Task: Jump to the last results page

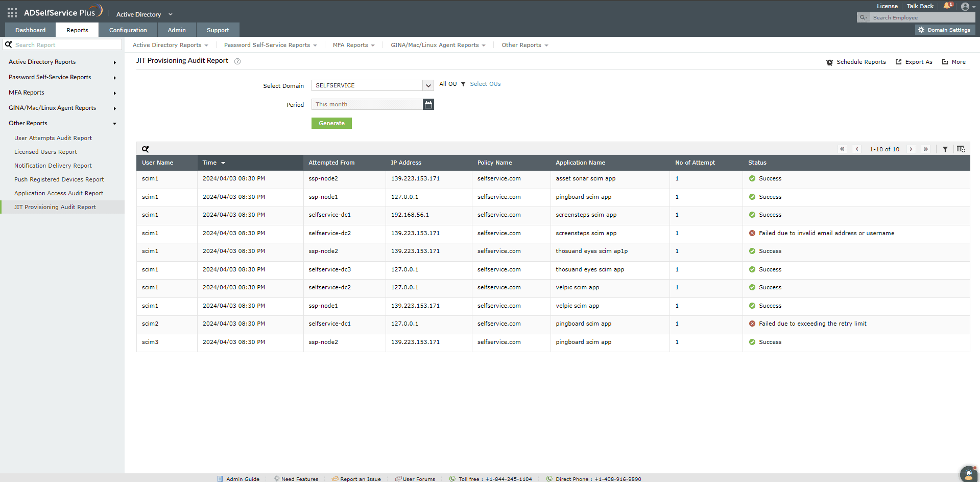Action: click(x=925, y=149)
